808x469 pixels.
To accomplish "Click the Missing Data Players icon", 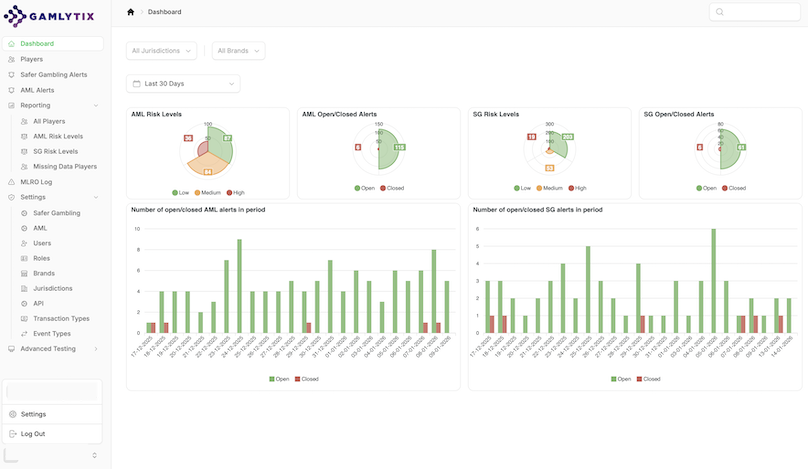I will (x=23, y=167).
